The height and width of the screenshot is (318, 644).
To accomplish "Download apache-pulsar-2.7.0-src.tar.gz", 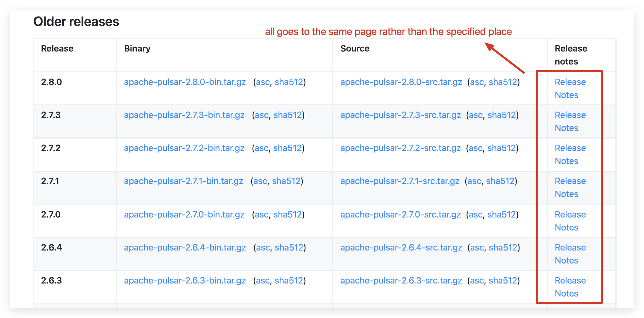I will click(x=400, y=214).
